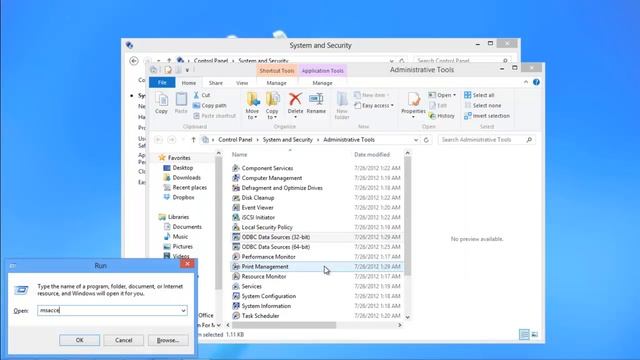
Task: Open the Open button dropdown arrow
Action: 454,95
